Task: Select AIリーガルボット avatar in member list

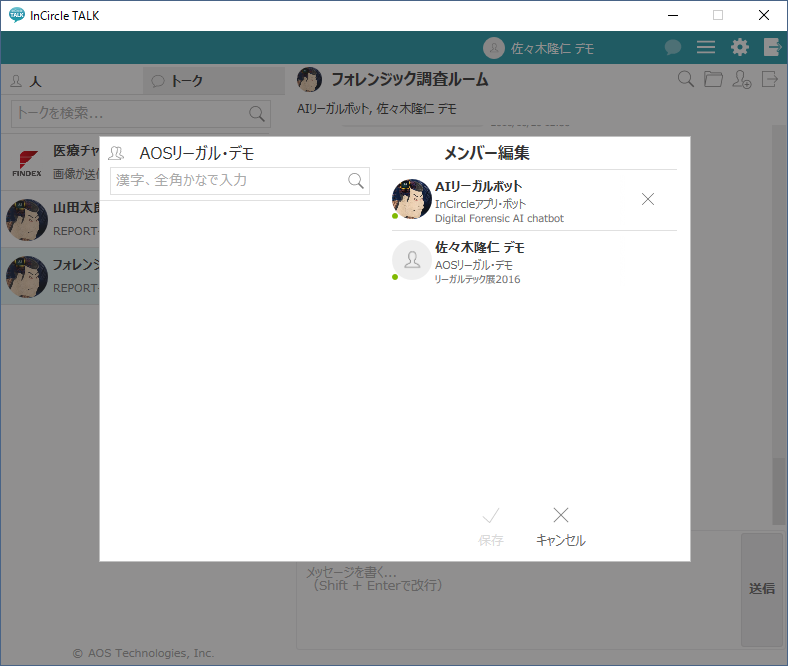Action: pos(412,199)
